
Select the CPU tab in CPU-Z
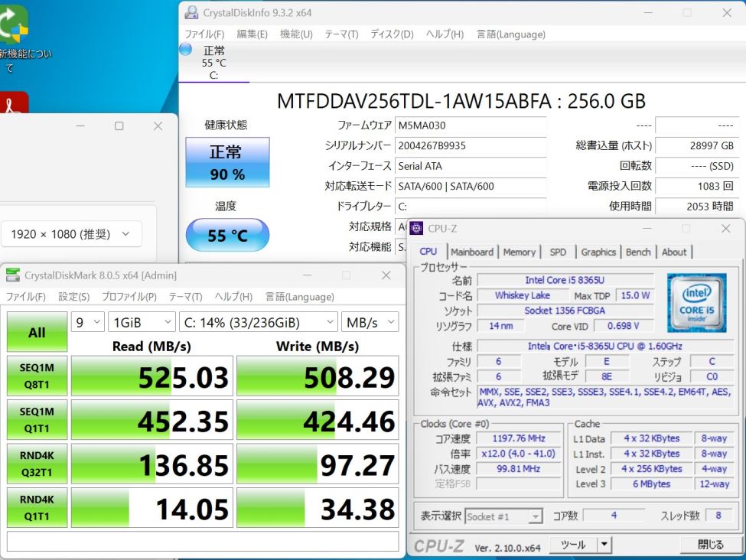point(428,251)
